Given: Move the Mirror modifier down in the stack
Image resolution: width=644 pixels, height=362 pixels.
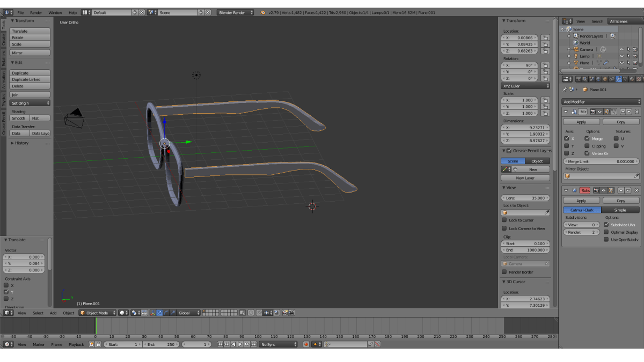Looking at the screenshot, I should (x=629, y=112).
